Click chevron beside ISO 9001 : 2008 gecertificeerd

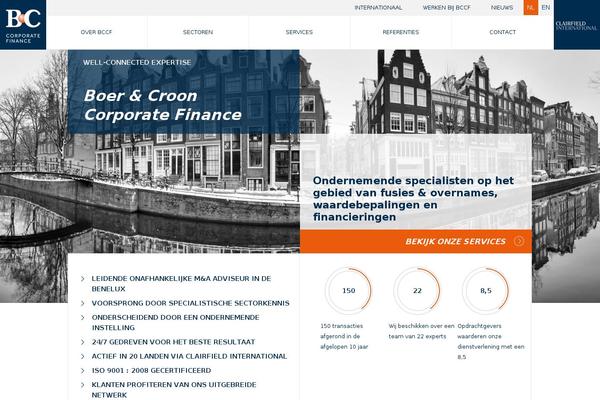83,371
